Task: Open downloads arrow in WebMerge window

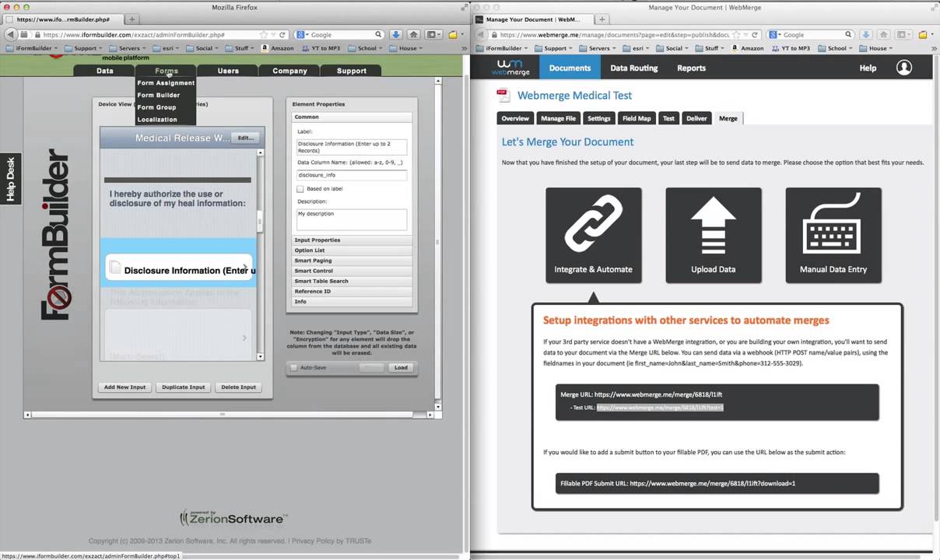Action: point(866,34)
